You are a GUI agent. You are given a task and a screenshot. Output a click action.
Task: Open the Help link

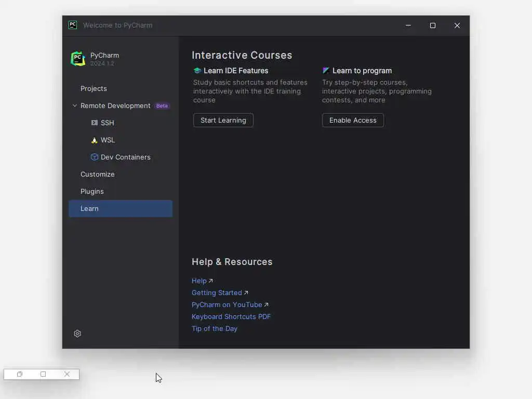coord(199,281)
